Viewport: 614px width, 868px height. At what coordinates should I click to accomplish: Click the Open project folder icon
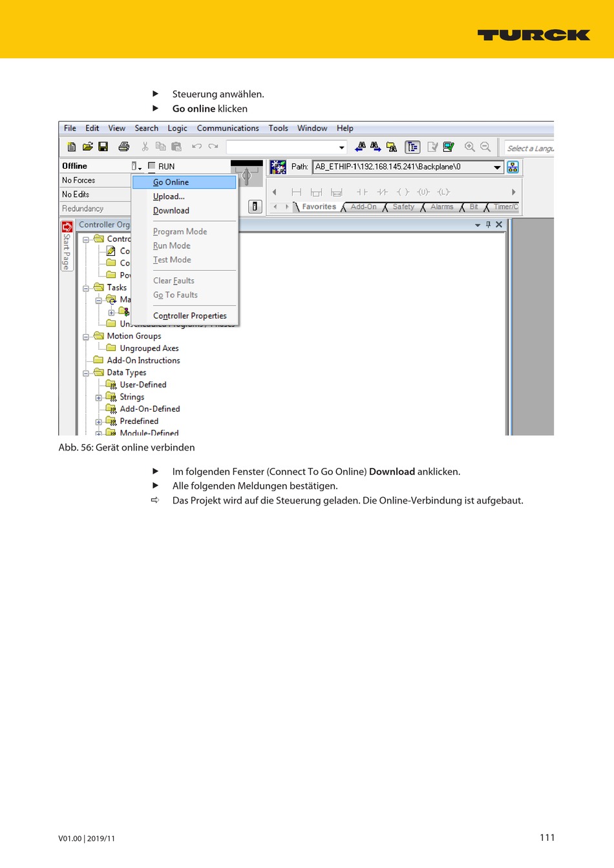tap(88, 147)
